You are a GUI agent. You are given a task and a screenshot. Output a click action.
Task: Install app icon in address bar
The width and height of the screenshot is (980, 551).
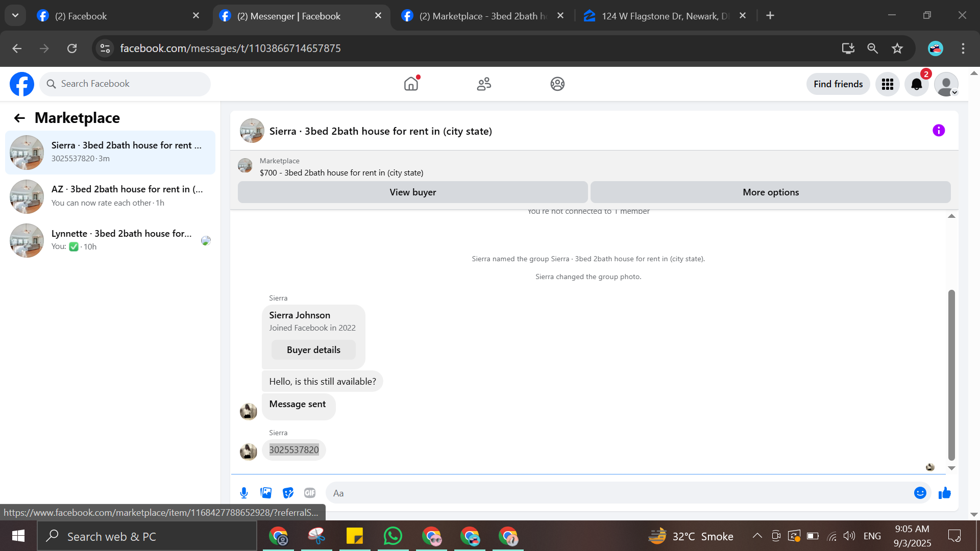(848, 48)
